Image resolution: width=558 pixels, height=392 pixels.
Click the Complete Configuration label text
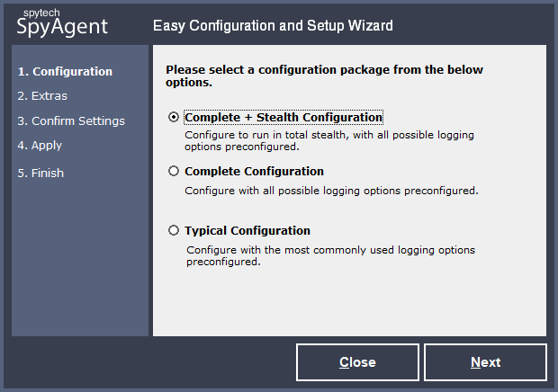(254, 171)
